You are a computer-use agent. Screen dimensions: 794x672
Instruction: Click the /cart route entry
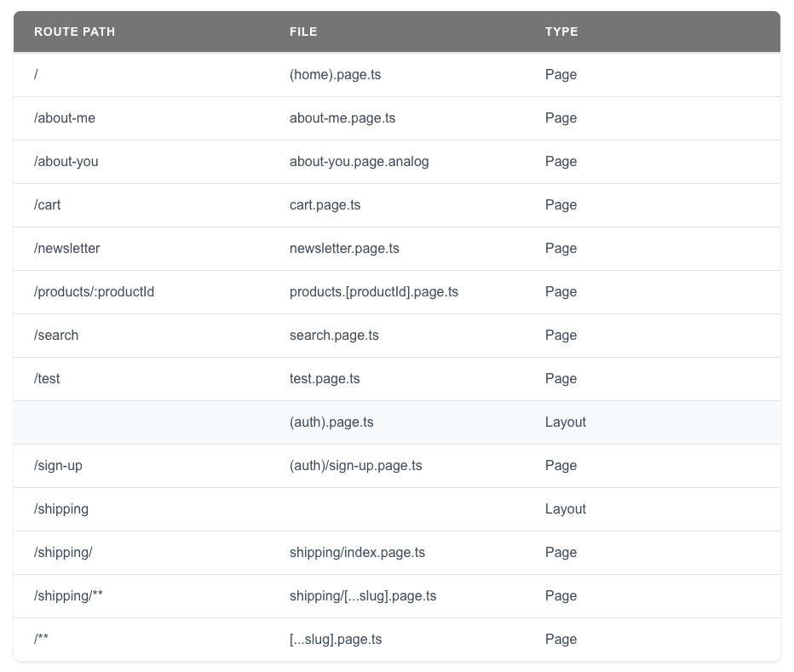click(x=47, y=204)
